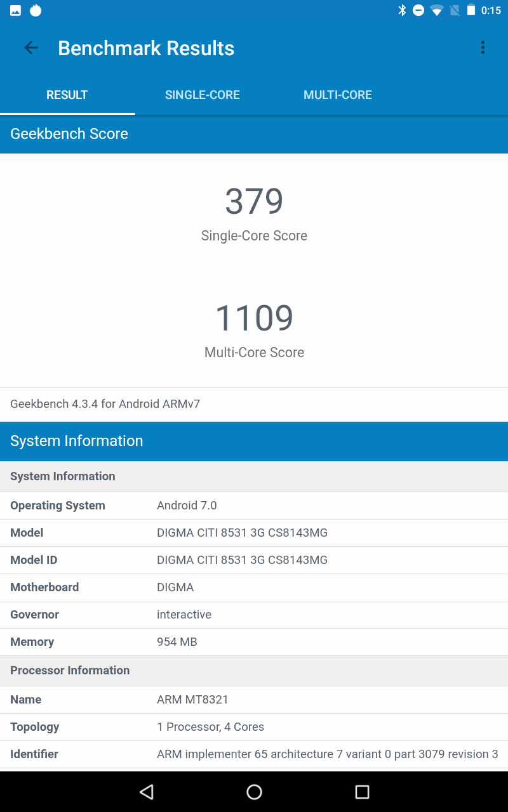Switch to the MULTI-CORE tab
This screenshot has width=508, height=812.
point(338,95)
